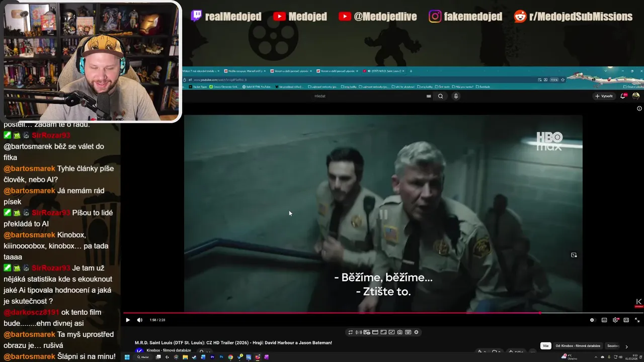
Task: Open the File Explorer folder in taskbar
Action: (x=185, y=357)
